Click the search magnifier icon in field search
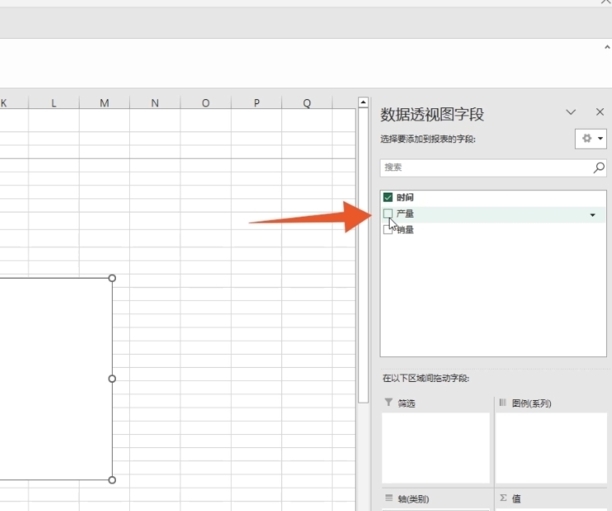 coord(599,167)
